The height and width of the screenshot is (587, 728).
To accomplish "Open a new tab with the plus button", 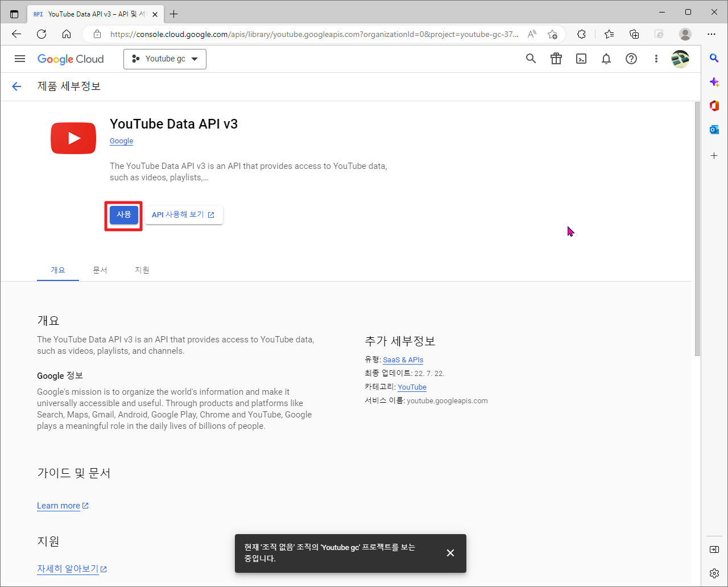I will (174, 14).
